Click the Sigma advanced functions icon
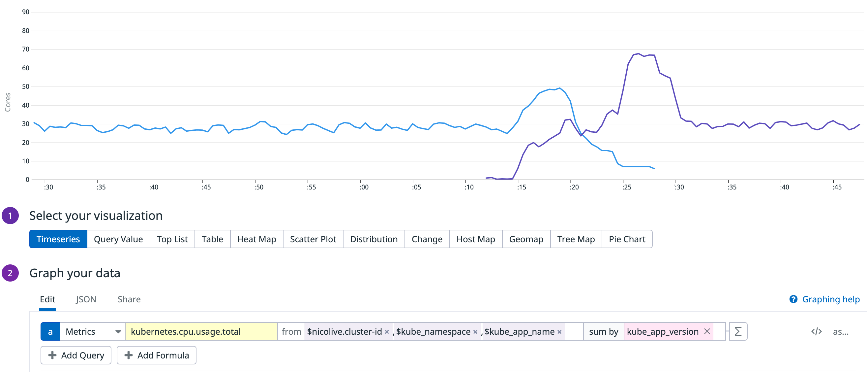 coord(737,331)
